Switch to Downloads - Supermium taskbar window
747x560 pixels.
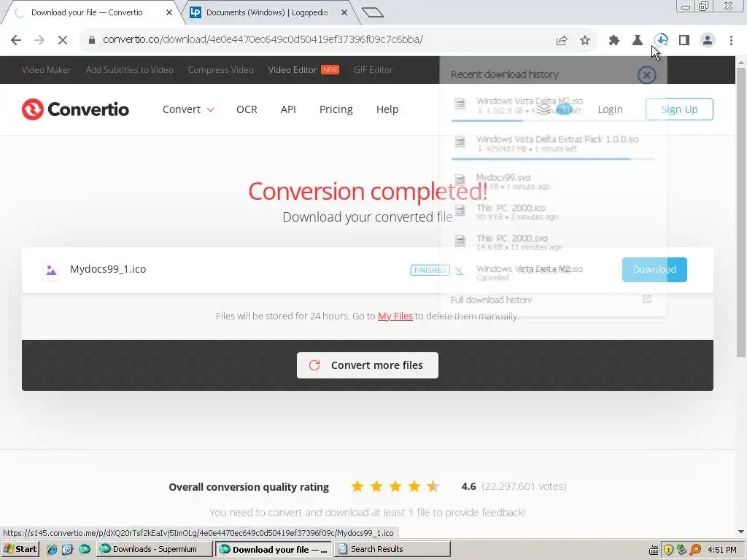click(155, 549)
